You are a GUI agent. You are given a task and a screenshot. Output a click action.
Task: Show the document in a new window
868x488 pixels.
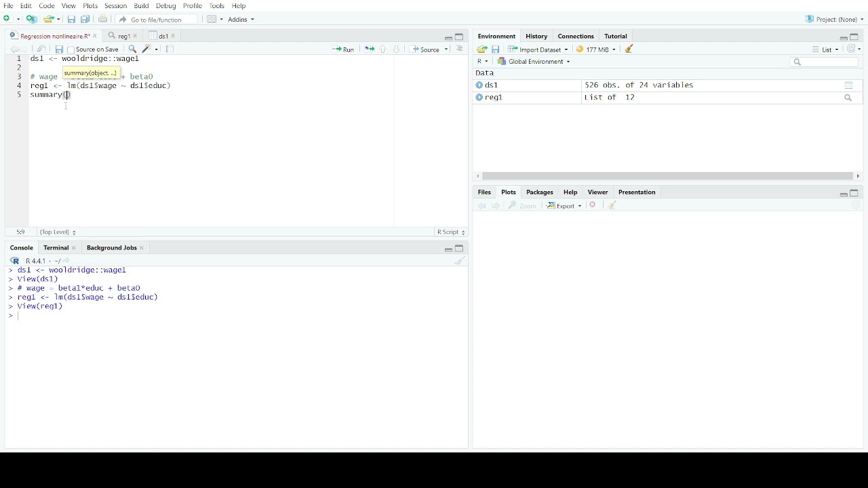tap(42, 49)
